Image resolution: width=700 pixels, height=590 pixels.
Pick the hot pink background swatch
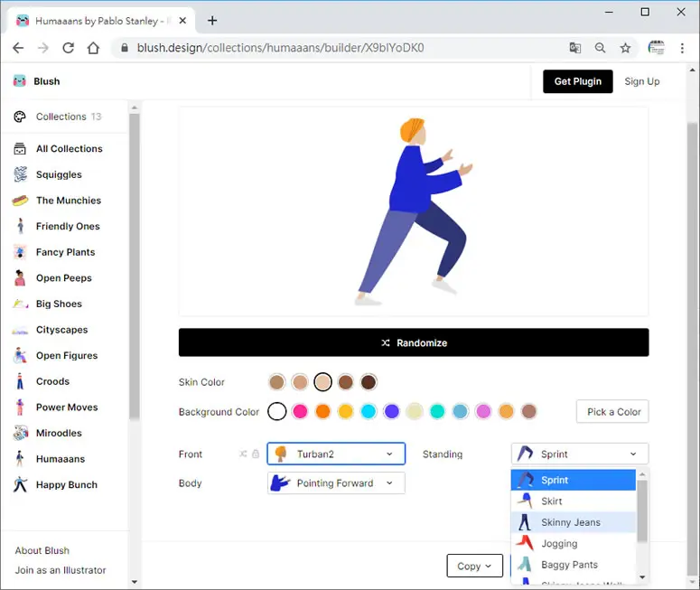tap(300, 411)
